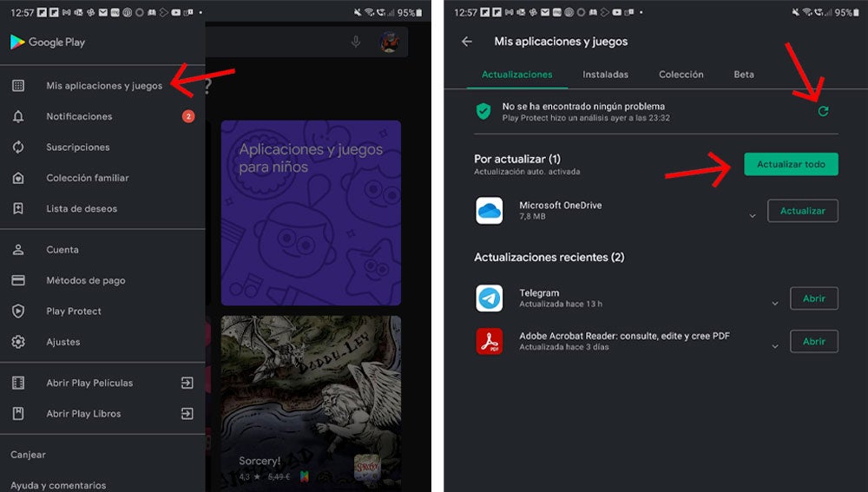868x492 pixels.
Task: Expand Adobe Acrobat Reader details chevron
Action: coord(775,346)
